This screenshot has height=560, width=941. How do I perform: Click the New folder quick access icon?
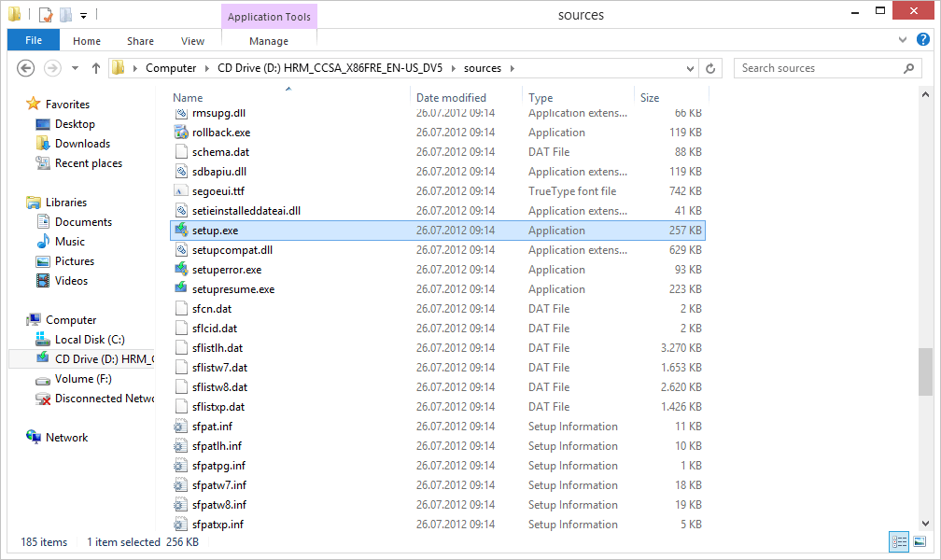66,14
